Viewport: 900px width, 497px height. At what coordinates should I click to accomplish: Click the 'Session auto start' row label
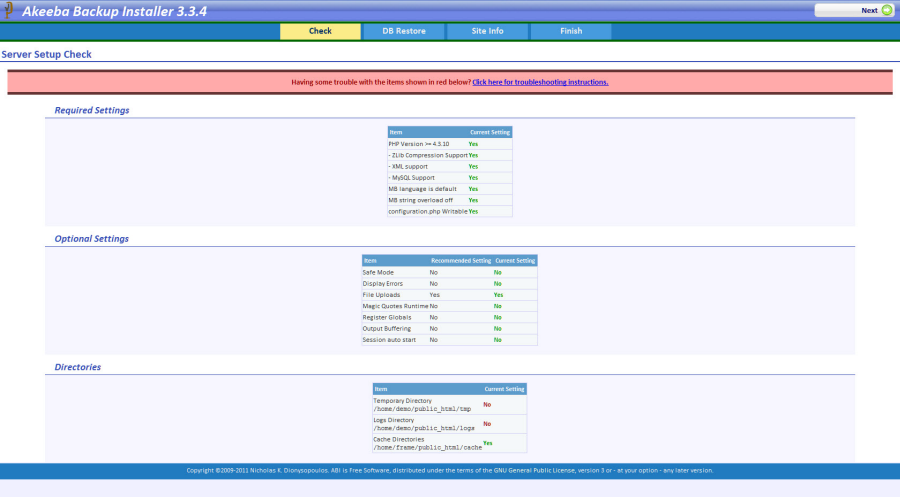click(x=389, y=340)
